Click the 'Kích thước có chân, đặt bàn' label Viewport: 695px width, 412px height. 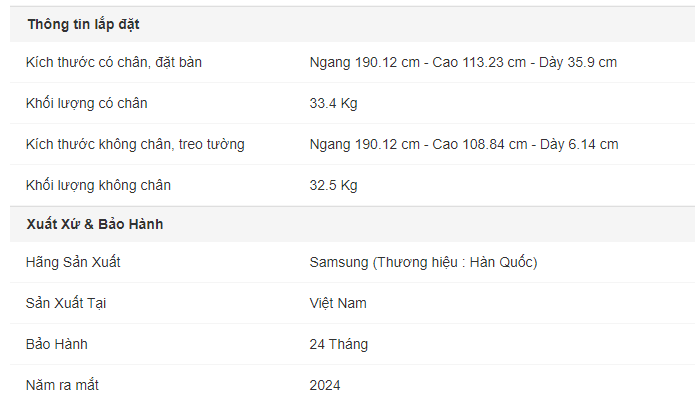pos(114,62)
